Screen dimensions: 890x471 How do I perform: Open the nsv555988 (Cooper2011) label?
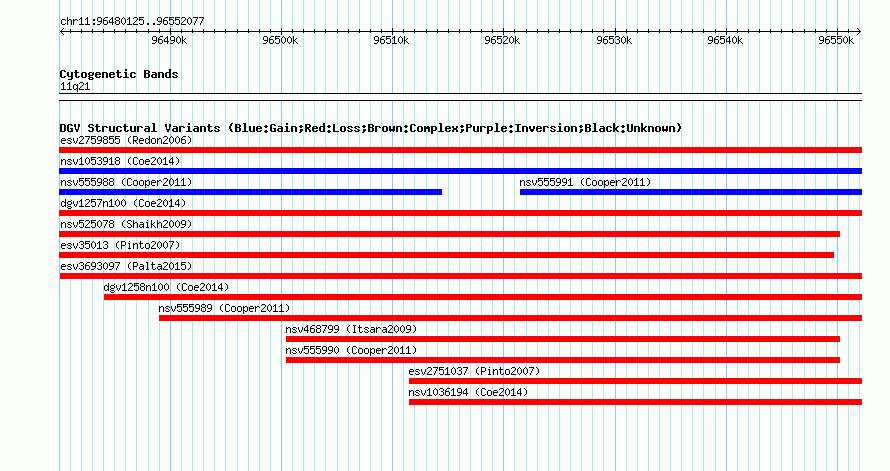(126, 182)
